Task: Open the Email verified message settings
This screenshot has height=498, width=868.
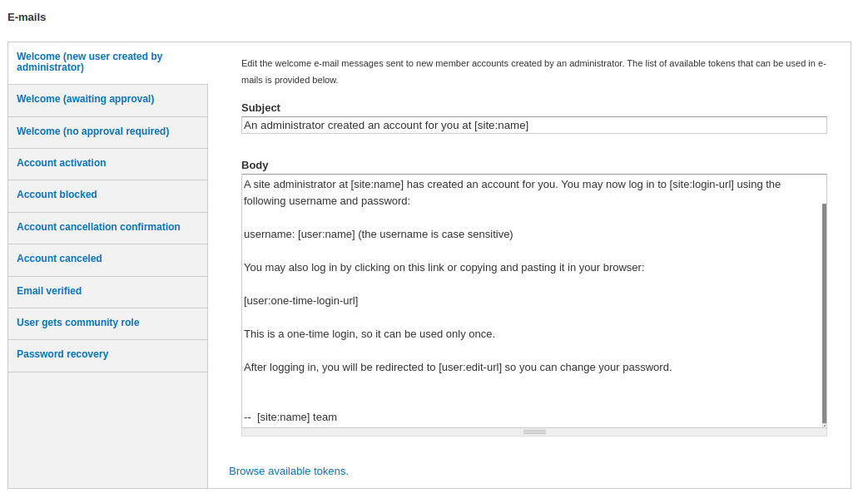Action: pos(49,291)
